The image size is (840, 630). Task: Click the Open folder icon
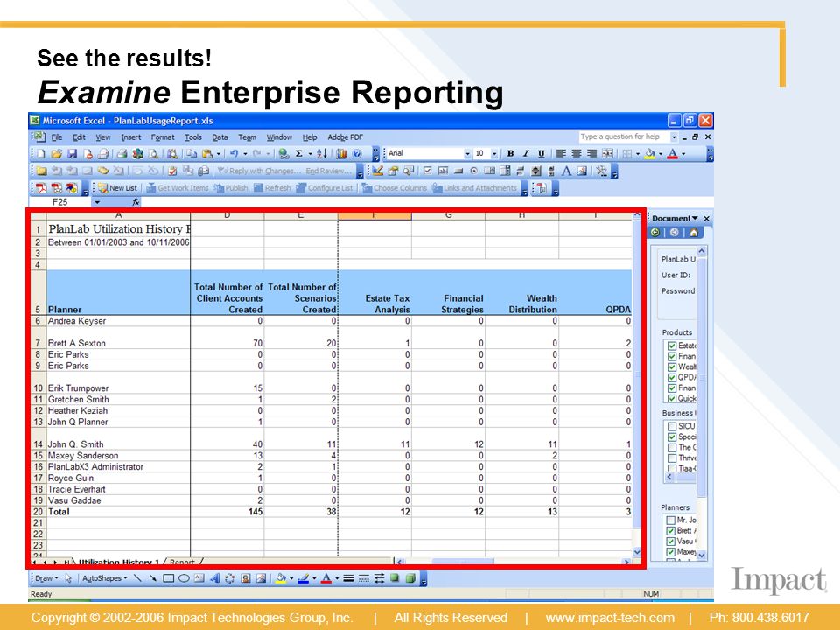56,154
